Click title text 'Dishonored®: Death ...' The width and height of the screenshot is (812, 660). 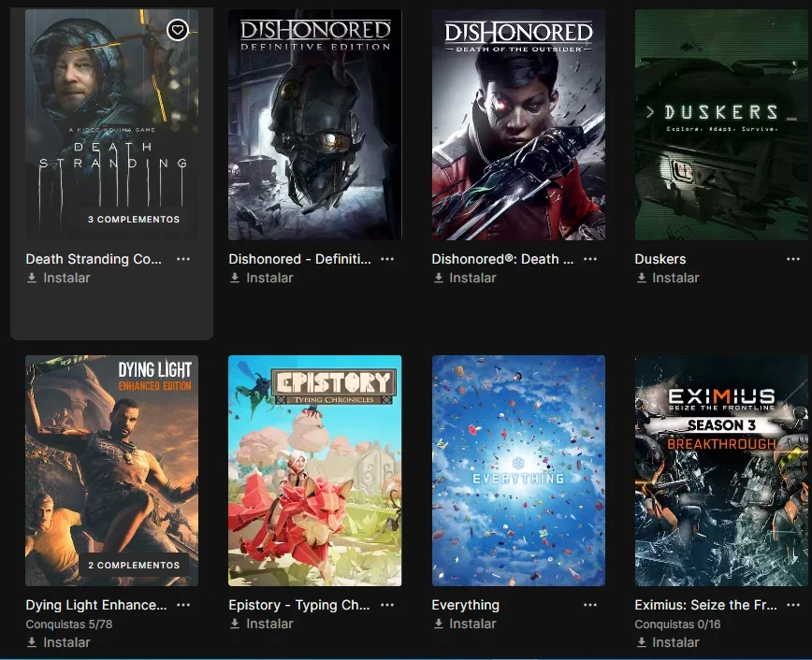coord(503,259)
